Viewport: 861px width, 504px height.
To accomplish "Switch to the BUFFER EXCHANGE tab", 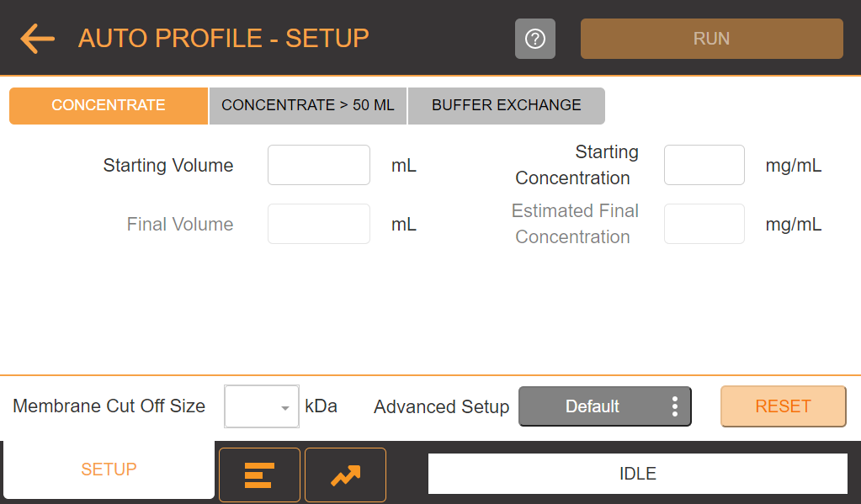I will tap(507, 105).
